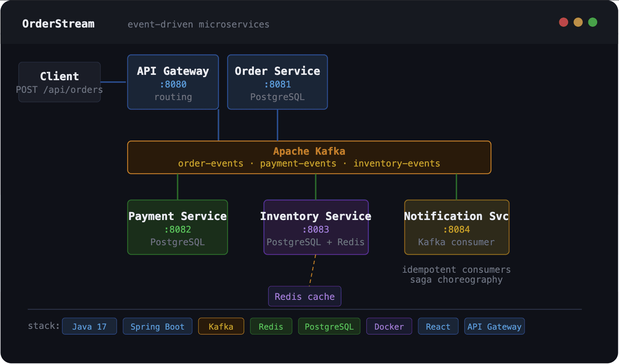This screenshot has width=619, height=364.
Task: Toggle the yellow window control dot
Action: [578, 22]
